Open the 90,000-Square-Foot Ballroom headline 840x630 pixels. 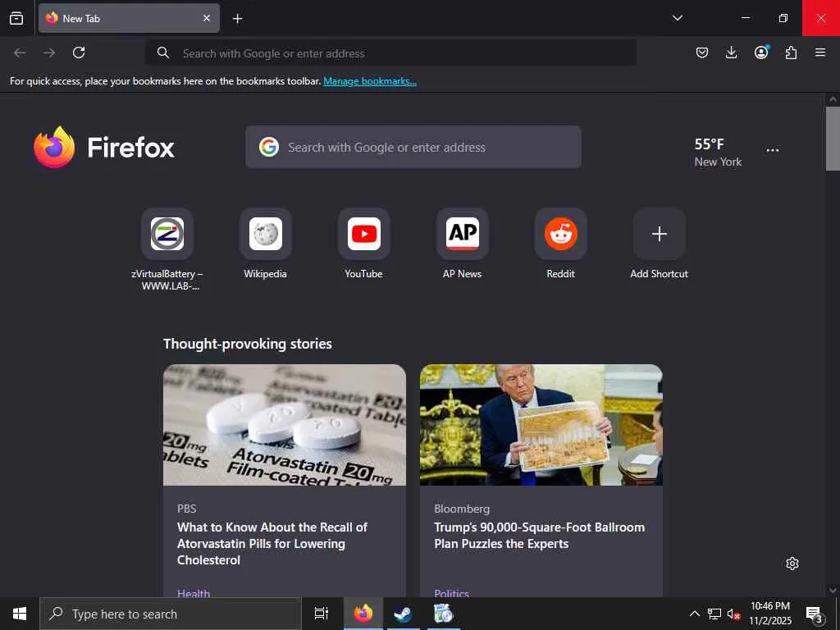[x=540, y=535]
